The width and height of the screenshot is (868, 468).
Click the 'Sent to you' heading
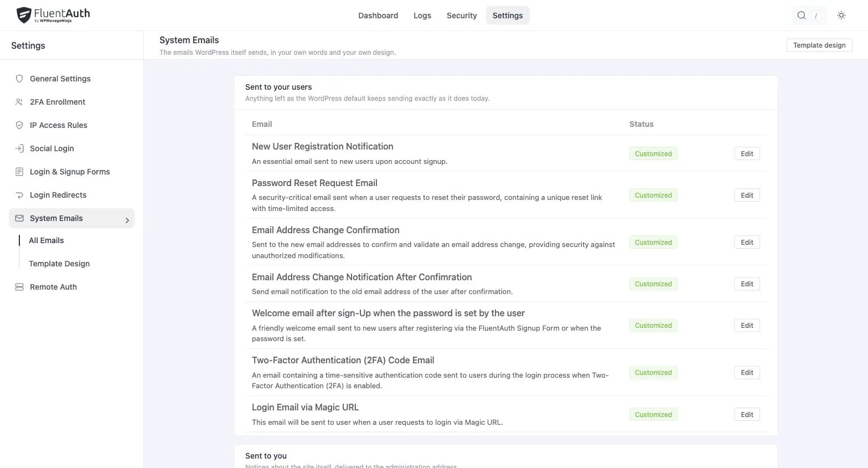(266, 456)
